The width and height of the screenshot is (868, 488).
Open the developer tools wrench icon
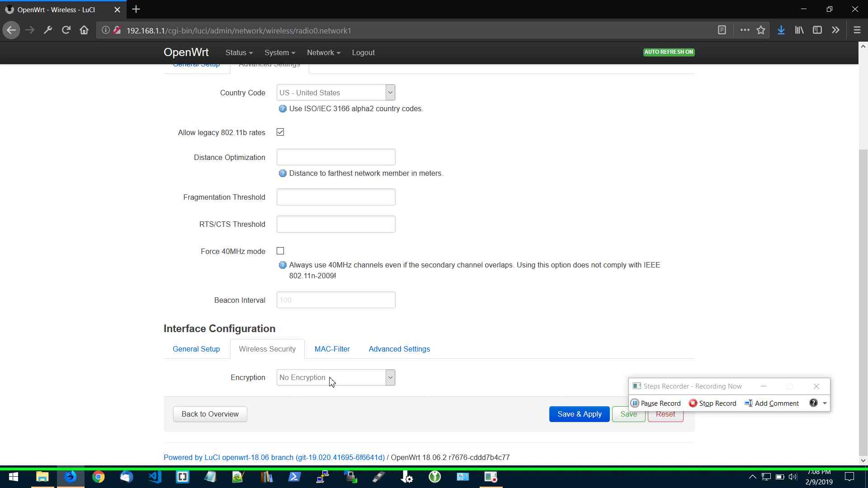point(48,30)
